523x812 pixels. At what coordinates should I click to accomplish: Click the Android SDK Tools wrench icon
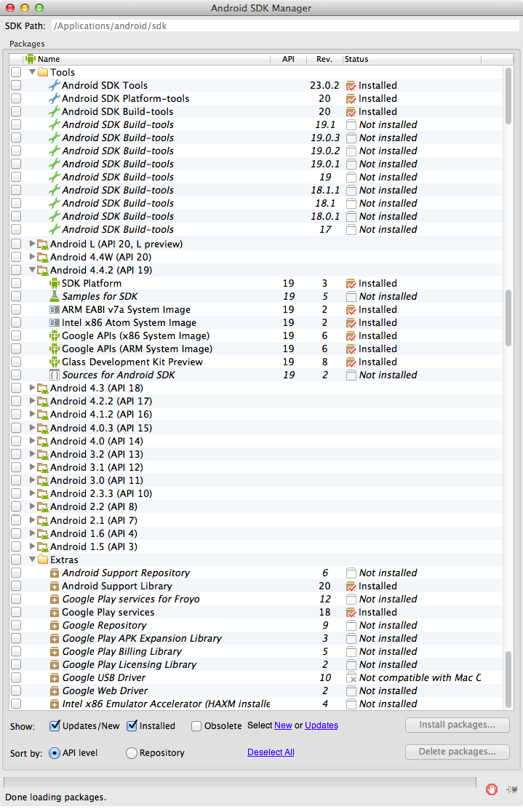55,85
